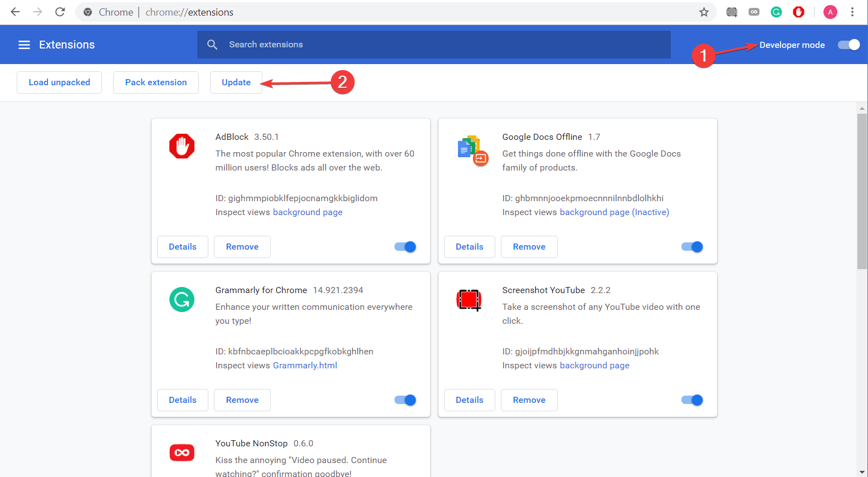
Task: Open Details for Grammarly for Chrome
Action: coord(183,400)
